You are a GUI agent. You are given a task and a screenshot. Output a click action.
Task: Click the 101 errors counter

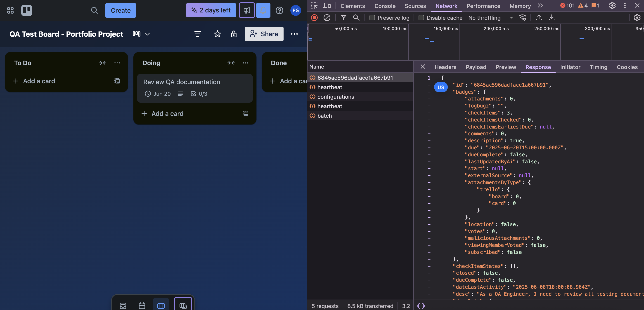click(567, 5)
